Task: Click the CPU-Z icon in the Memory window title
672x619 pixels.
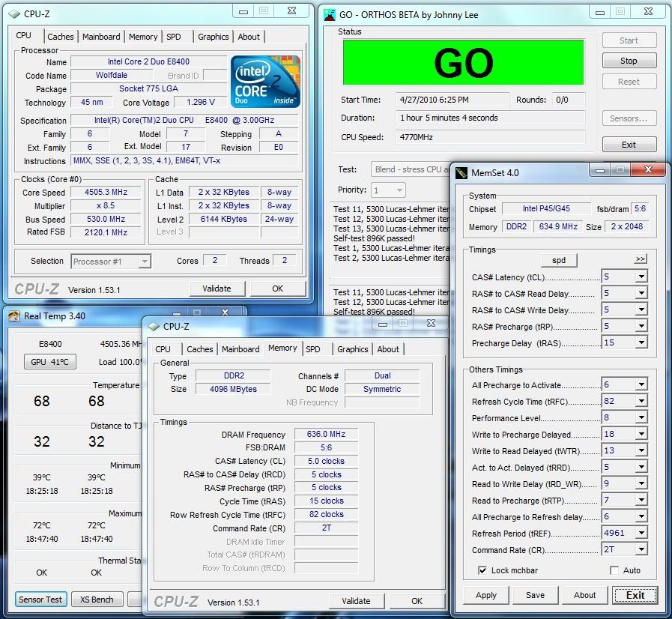Action: click(x=154, y=327)
